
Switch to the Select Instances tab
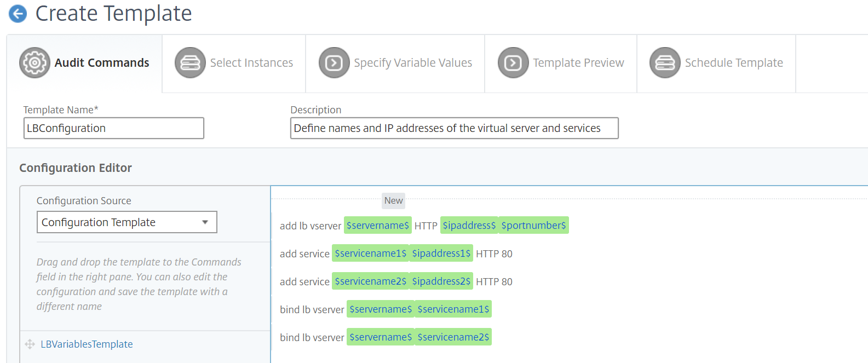point(234,64)
